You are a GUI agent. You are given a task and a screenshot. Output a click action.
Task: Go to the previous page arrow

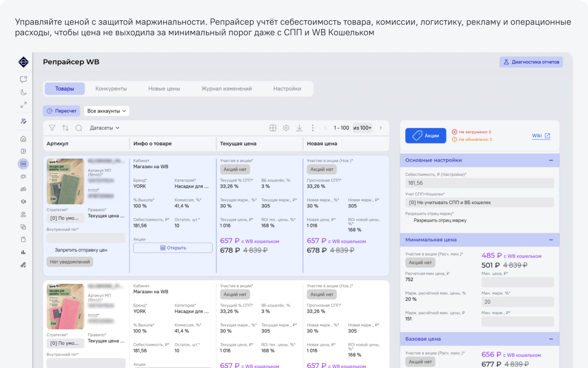tap(326, 128)
